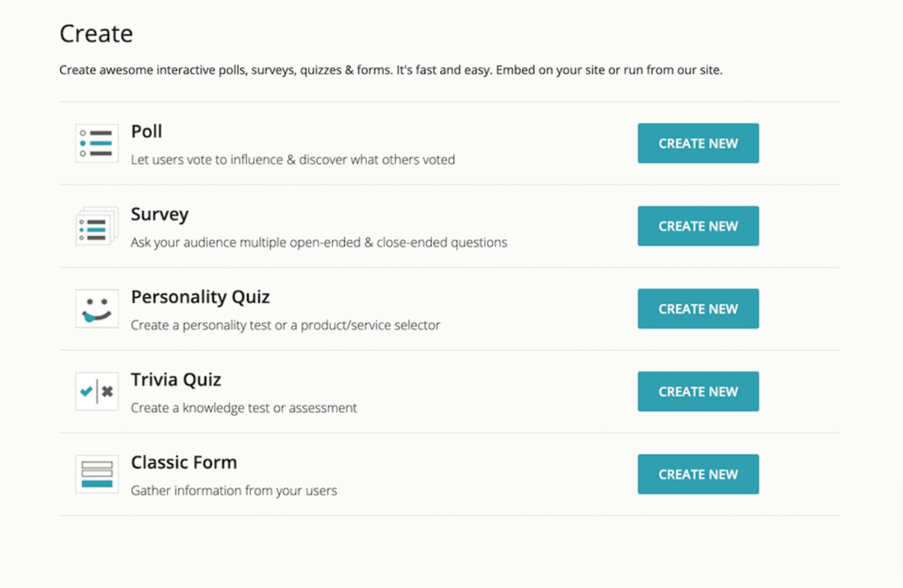This screenshot has width=903, height=588.
Task: Click the Create page title
Action: [x=96, y=33]
